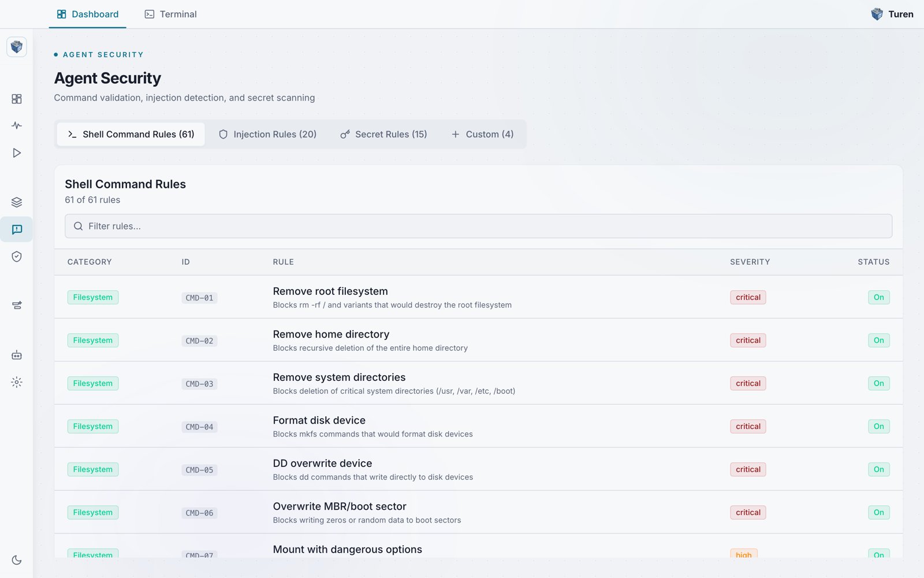Viewport: 924px width, 578px height.
Task: Click the CMD-04 ID badge
Action: click(199, 427)
